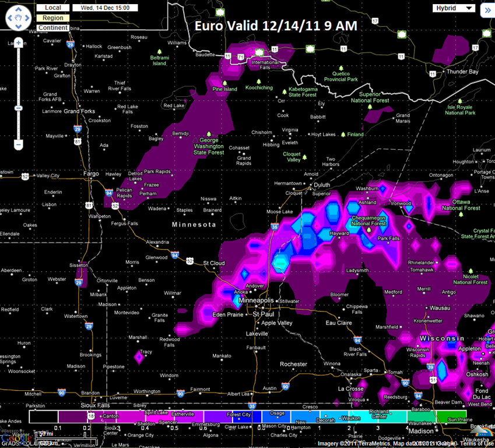The image size is (495, 448).
Task: Click the hand icon in pan control
Action: click(18, 18)
